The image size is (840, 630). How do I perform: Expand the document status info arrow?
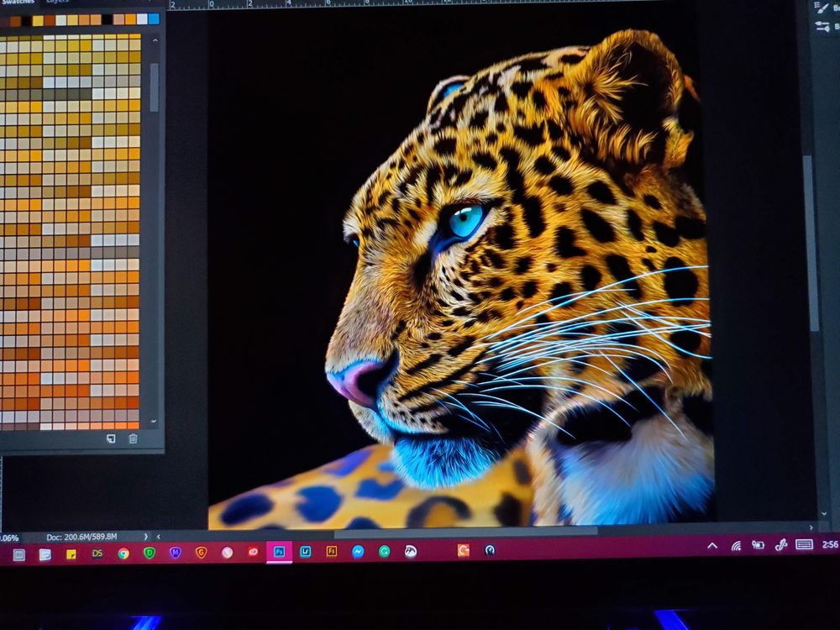[145, 536]
